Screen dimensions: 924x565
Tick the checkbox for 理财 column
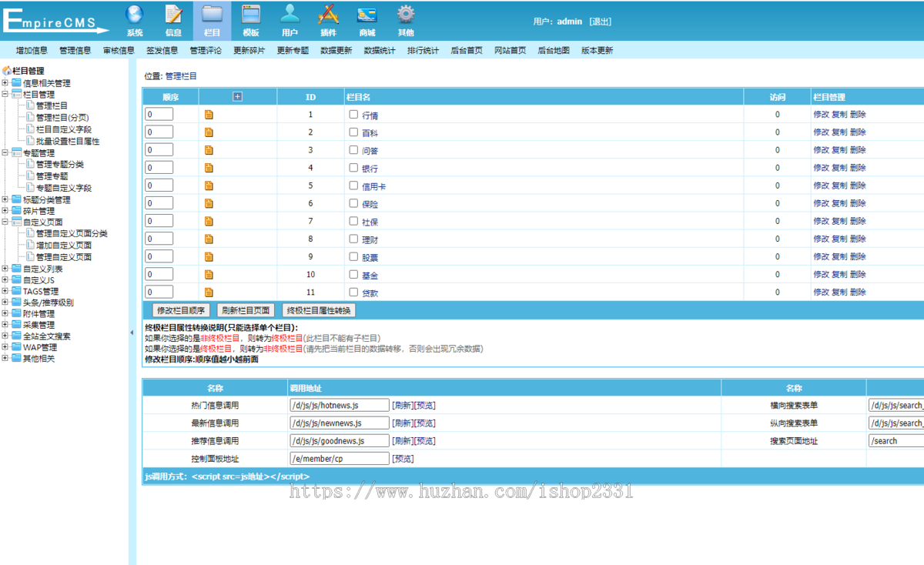(x=353, y=239)
